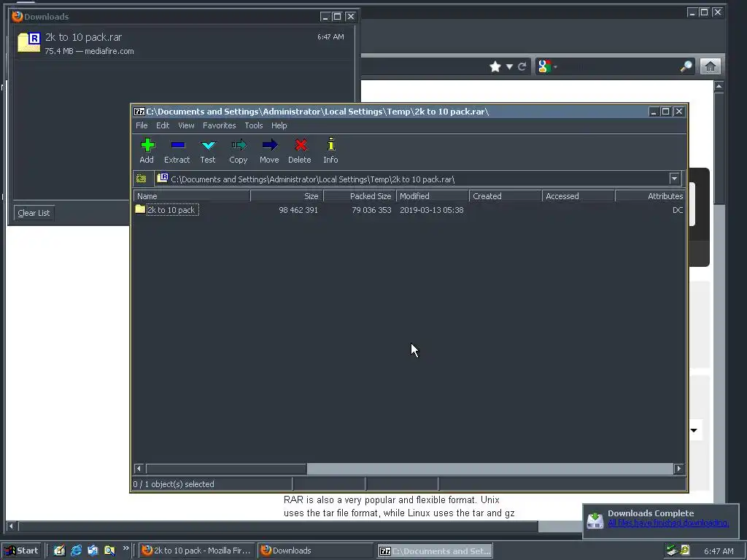Expand hidden quick launch items chevron

pos(125,548)
